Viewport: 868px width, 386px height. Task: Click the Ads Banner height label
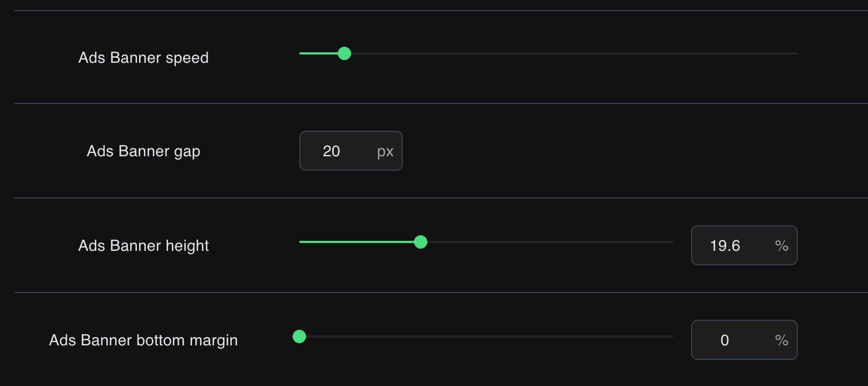pos(144,246)
